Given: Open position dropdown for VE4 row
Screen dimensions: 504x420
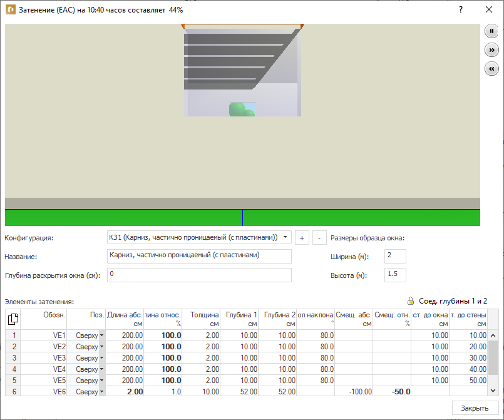Looking at the screenshot, I should tap(101, 369).
